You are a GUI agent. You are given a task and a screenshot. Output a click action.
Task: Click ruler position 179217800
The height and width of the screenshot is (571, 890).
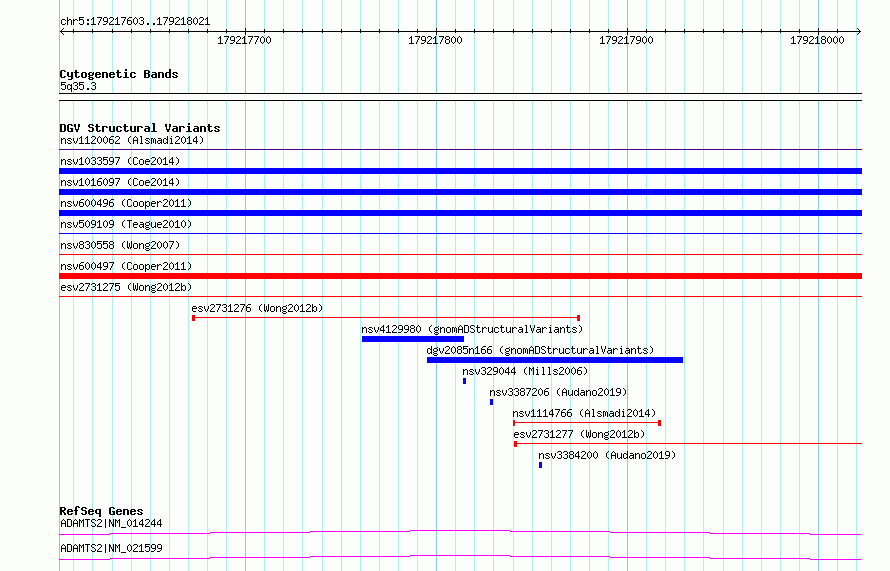point(435,40)
